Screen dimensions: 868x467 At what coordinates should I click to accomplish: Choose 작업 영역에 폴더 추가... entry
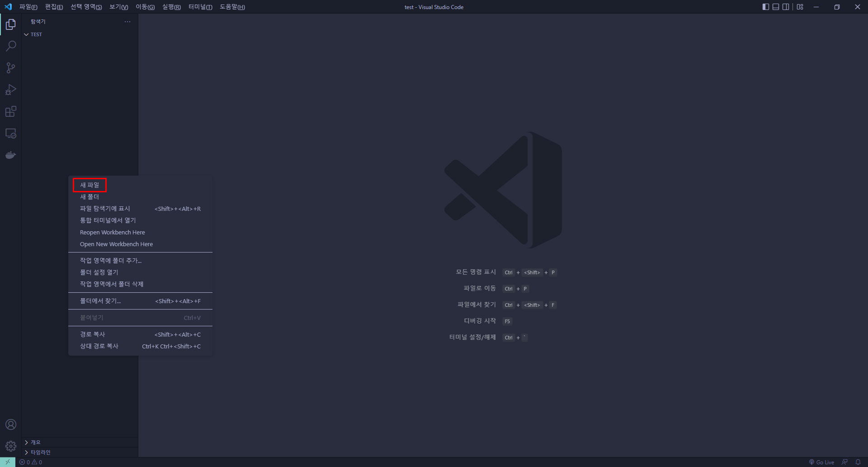coord(140,261)
